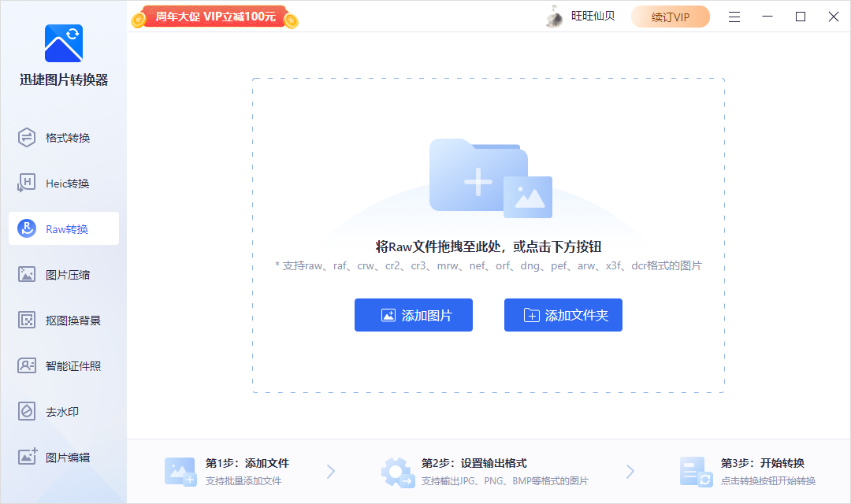Screen dimensions: 851x504
Task: Click the 添加文件夹 button
Action: (x=563, y=315)
